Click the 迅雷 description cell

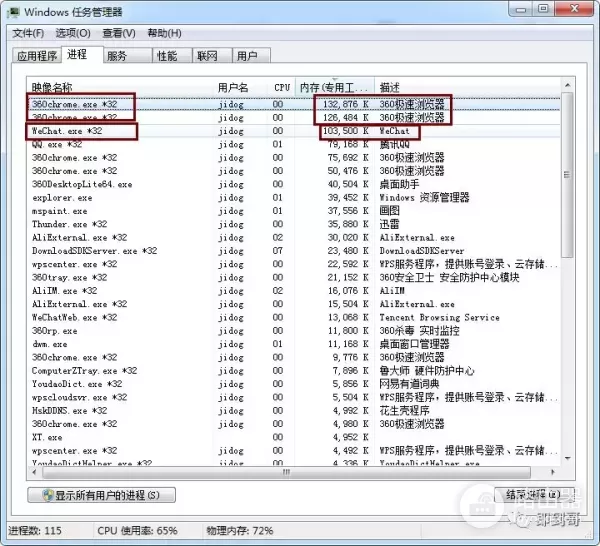point(389,224)
